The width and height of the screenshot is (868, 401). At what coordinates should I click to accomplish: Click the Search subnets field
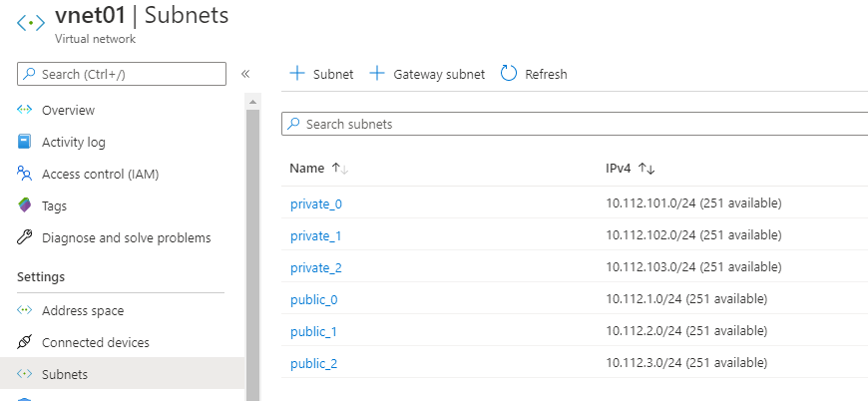pos(575,125)
